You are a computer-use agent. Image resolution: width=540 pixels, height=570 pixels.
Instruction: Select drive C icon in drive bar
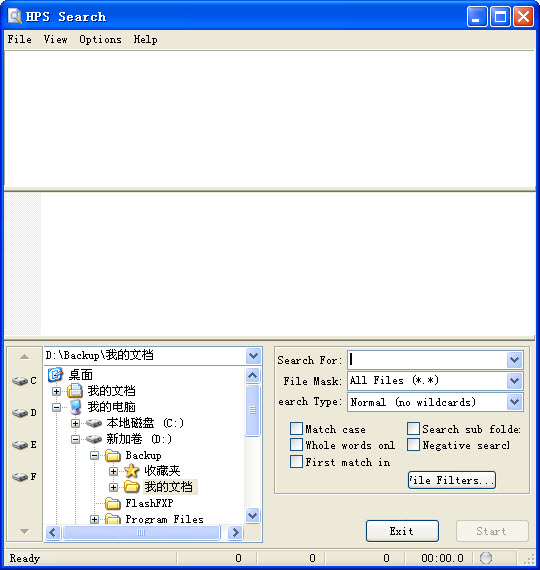[x=20, y=381]
